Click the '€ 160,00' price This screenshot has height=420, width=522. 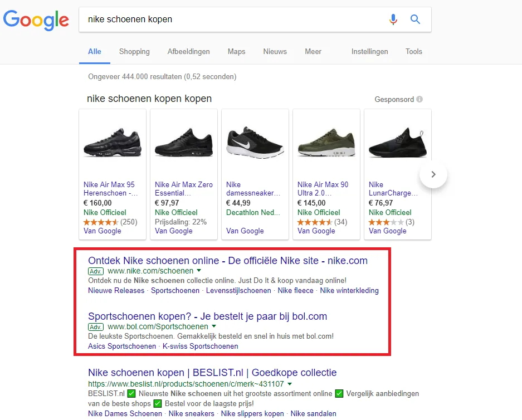coord(97,203)
